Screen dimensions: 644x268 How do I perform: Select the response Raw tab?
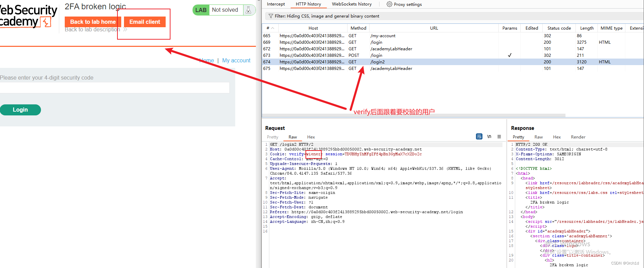pos(539,137)
